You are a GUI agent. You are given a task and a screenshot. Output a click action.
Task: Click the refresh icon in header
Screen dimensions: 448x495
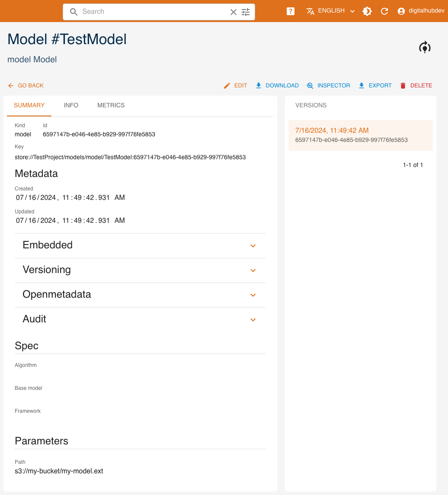[384, 11]
